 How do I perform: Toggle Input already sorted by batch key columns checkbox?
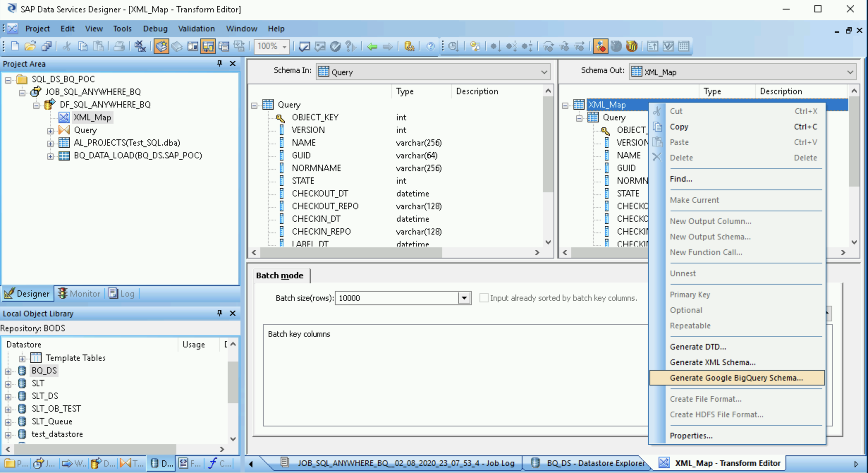coord(484,298)
